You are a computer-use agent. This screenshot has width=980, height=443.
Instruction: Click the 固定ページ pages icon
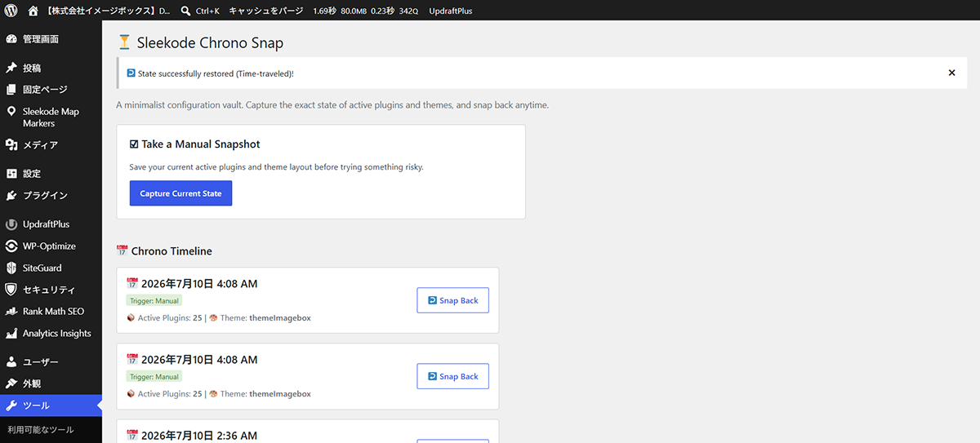click(11, 90)
